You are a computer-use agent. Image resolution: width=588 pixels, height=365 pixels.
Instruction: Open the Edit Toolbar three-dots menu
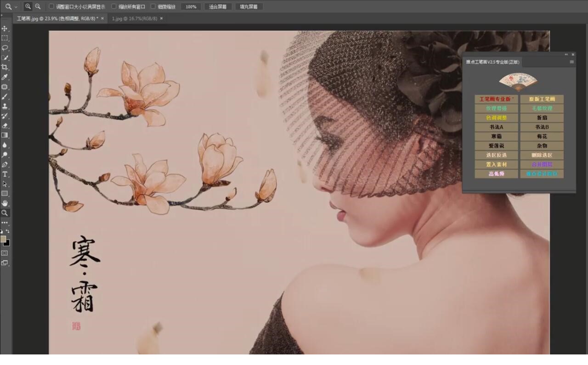point(5,222)
